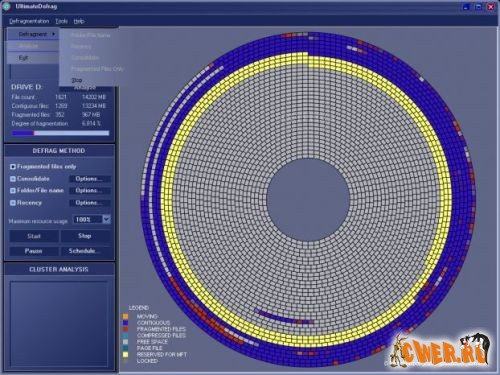
Task: Open Options for Consolidate method
Action: (x=89, y=179)
